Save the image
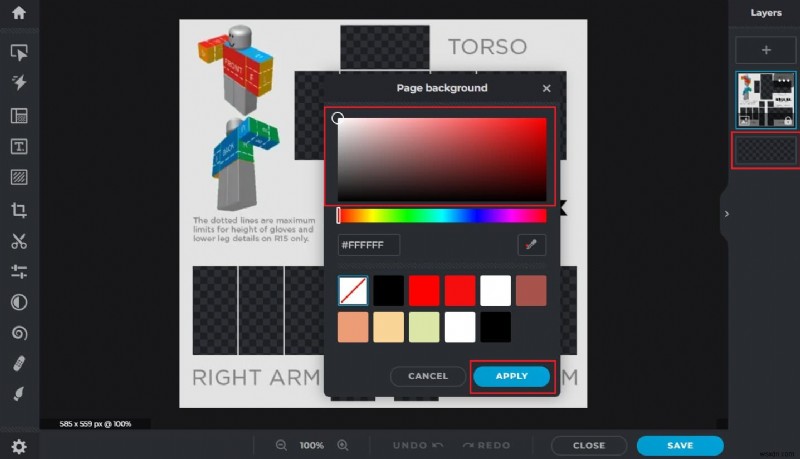The image size is (800, 459). (x=680, y=445)
